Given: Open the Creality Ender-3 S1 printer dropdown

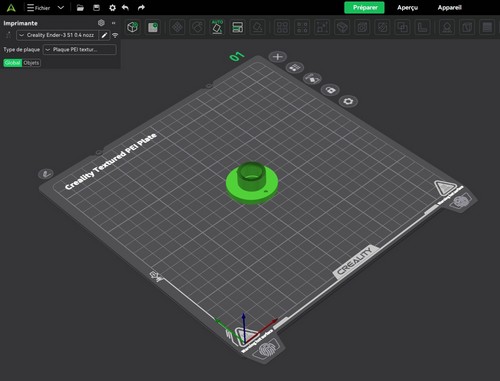Looking at the screenshot, I should [57, 35].
